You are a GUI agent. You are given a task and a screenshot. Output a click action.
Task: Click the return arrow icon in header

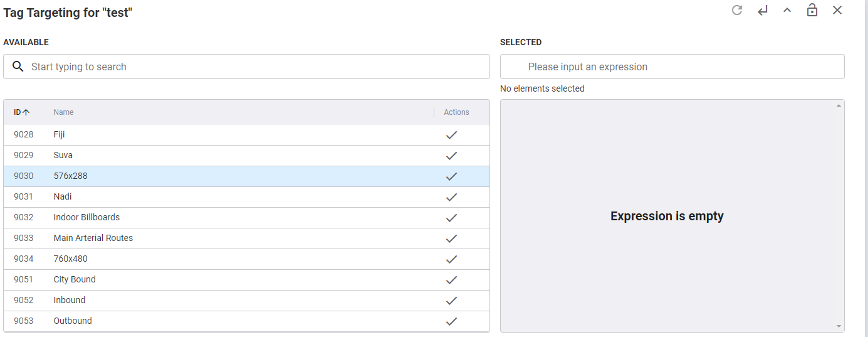pyautogui.click(x=762, y=10)
